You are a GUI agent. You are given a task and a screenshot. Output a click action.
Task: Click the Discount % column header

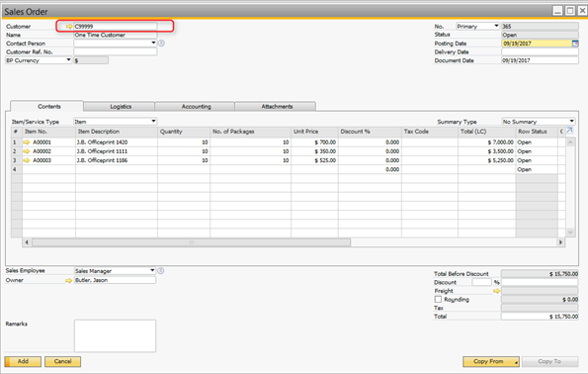click(x=370, y=132)
